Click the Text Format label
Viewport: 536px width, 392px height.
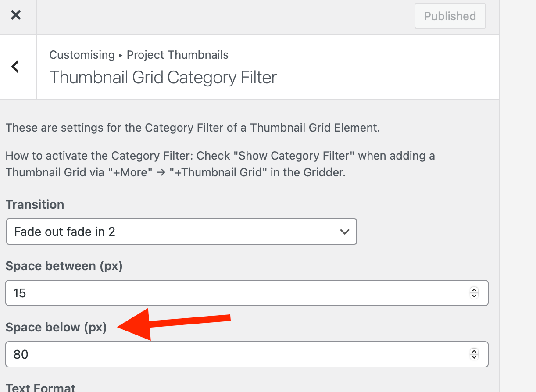[x=40, y=388]
